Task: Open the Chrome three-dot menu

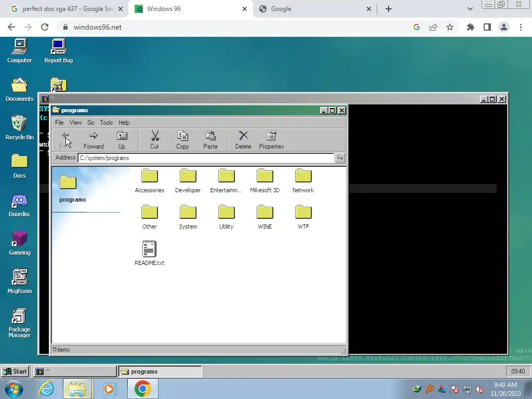Action: pyautogui.click(x=521, y=27)
